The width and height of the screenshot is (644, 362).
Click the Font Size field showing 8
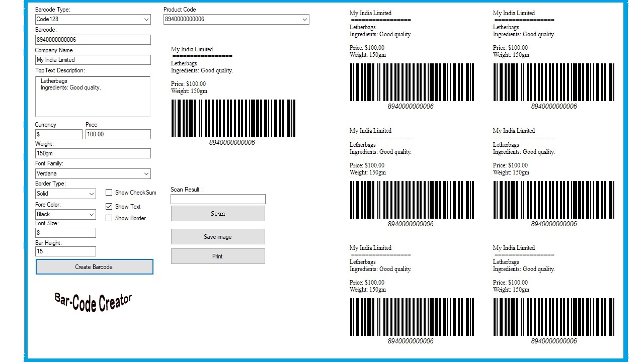(x=65, y=233)
